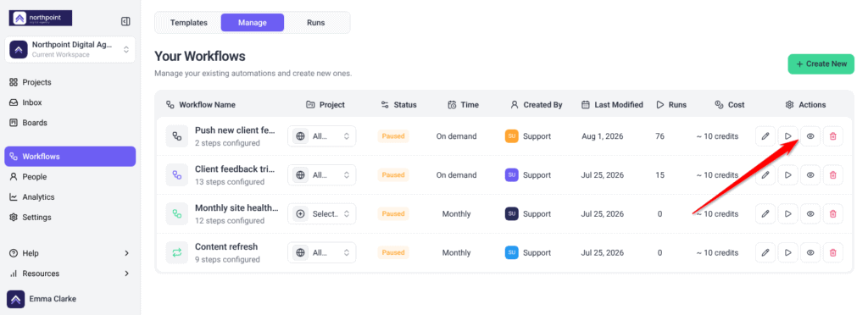Click the Content refresh workflow icon
868x315 pixels.
coord(177,252)
